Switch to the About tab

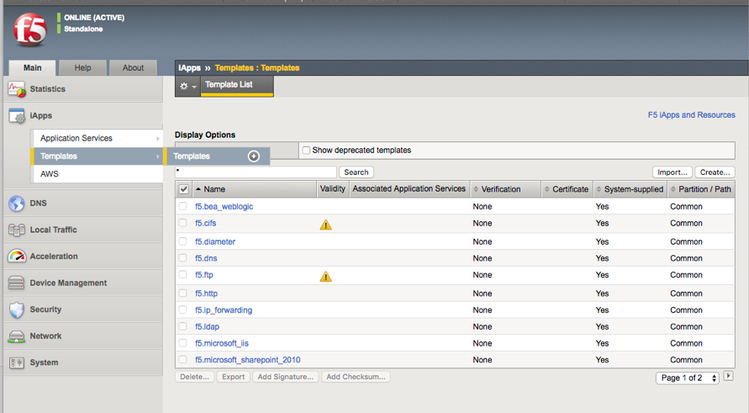point(133,68)
